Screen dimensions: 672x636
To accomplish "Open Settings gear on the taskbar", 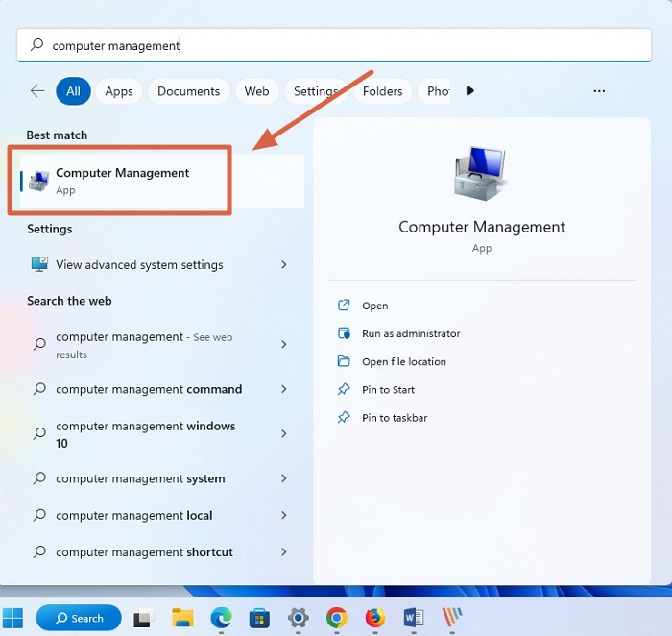I will click(299, 618).
